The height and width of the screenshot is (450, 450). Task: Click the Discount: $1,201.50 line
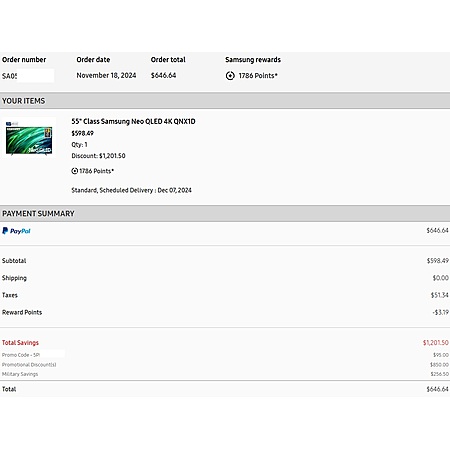pyautogui.click(x=98, y=156)
